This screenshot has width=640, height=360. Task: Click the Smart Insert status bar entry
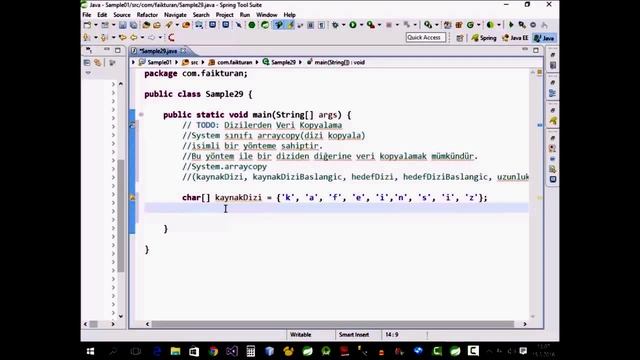pyautogui.click(x=354, y=335)
